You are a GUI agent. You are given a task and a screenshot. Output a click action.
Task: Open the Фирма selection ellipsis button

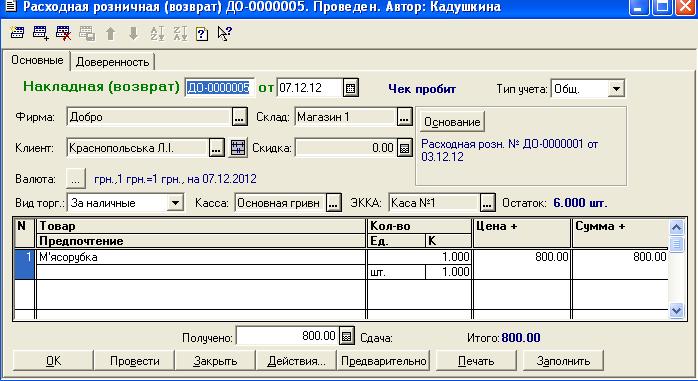pos(239,118)
